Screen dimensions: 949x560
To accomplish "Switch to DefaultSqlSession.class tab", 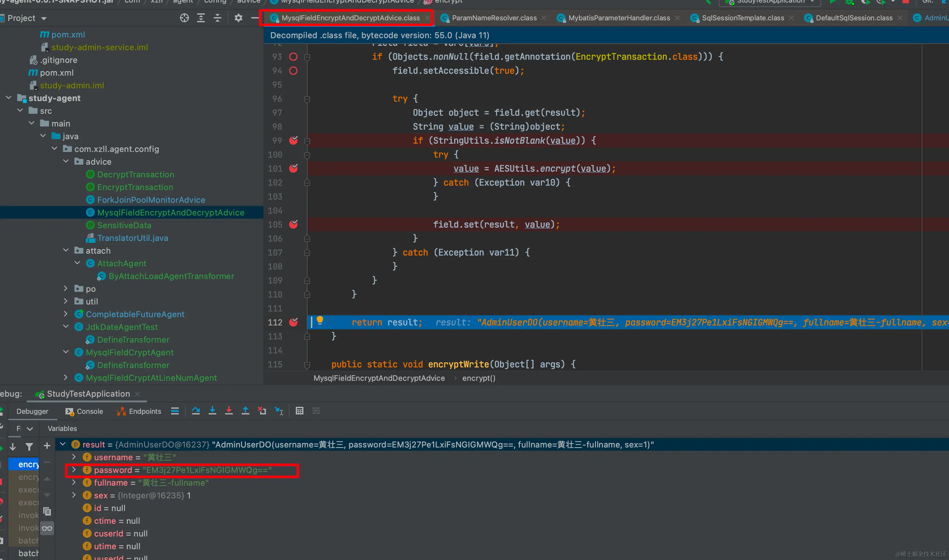I will 854,18.
